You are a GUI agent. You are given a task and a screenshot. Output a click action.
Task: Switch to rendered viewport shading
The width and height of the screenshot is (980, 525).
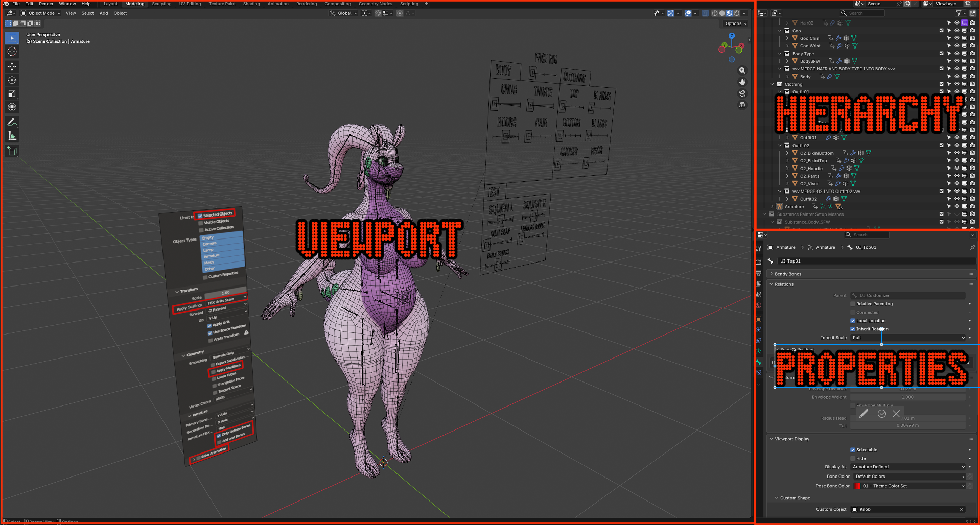pyautogui.click(x=736, y=13)
